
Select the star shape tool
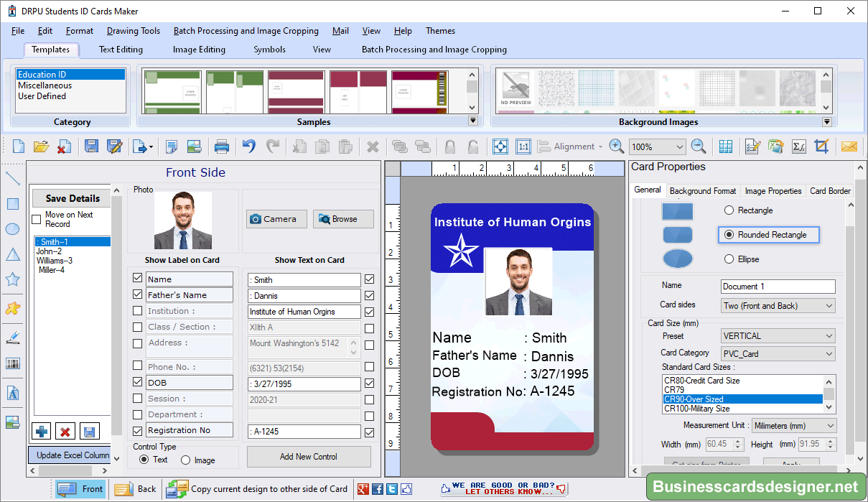click(x=12, y=279)
